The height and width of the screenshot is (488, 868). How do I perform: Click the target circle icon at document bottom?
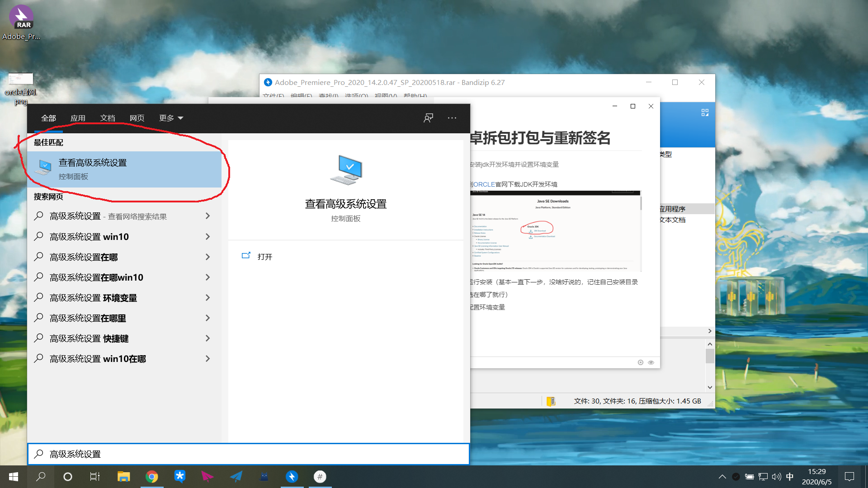(x=641, y=362)
